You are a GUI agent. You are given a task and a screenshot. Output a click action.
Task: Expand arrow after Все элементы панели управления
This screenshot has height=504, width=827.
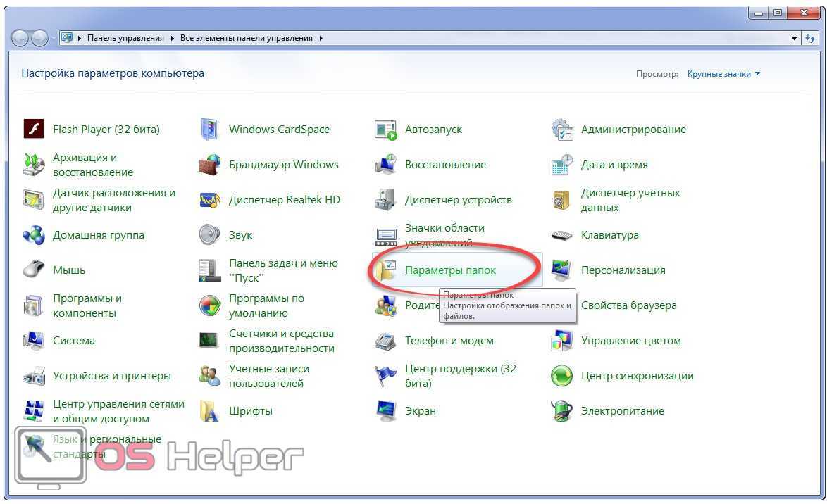(321, 38)
